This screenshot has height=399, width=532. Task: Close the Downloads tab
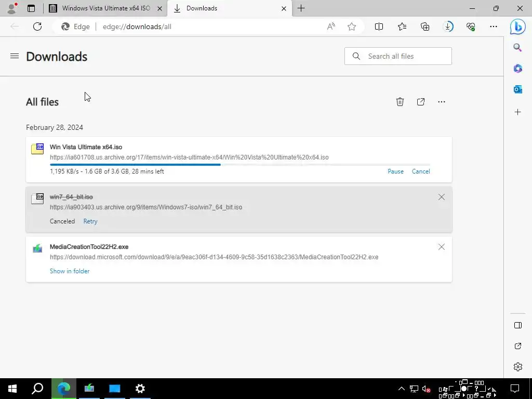tap(284, 8)
